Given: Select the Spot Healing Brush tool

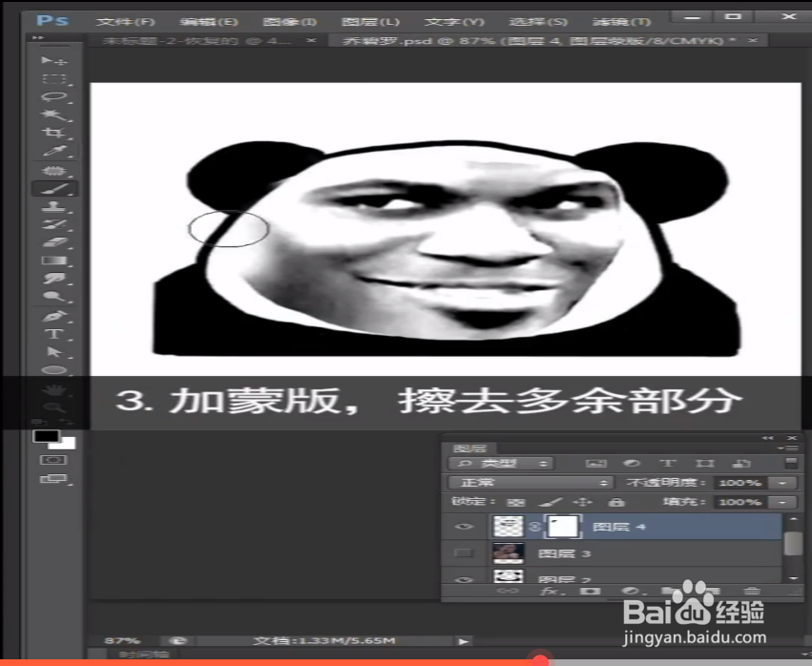Looking at the screenshot, I should (x=53, y=171).
